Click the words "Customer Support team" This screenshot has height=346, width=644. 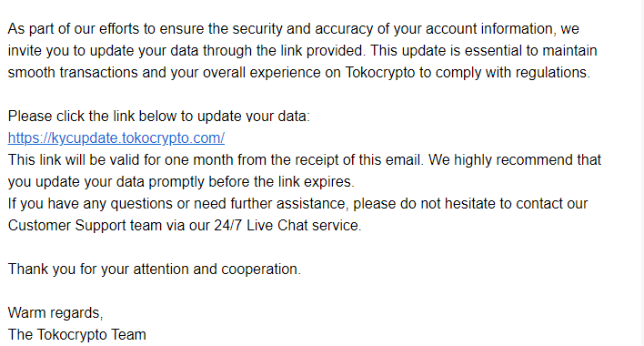(85, 226)
